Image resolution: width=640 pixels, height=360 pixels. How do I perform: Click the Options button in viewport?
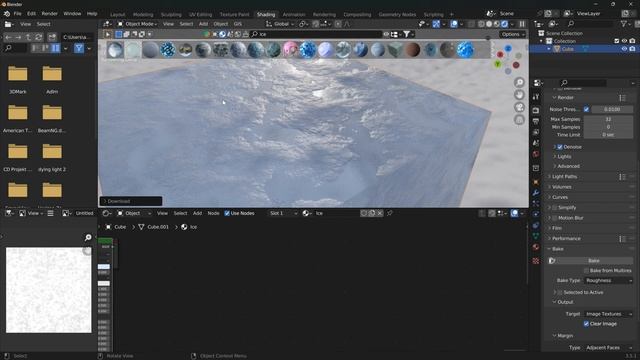click(513, 34)
